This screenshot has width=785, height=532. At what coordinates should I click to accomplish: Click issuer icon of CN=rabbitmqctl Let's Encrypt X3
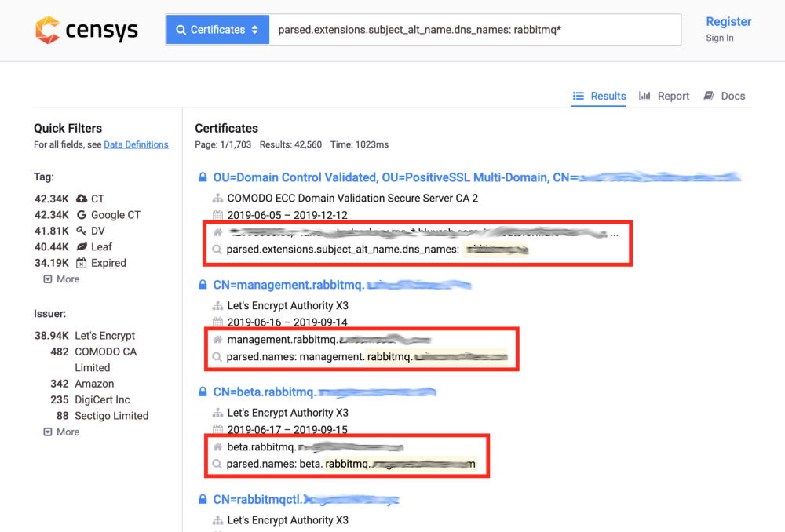click(217, 520)
